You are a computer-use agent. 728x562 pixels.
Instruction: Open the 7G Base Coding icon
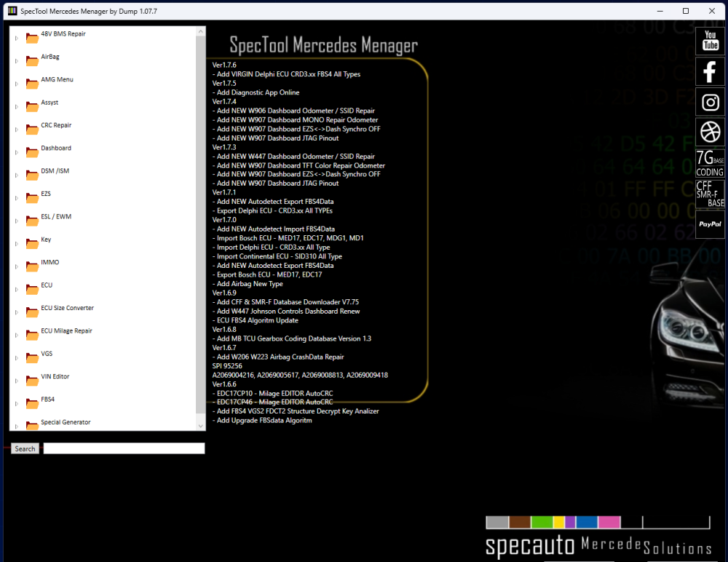[x=710, y=163]
